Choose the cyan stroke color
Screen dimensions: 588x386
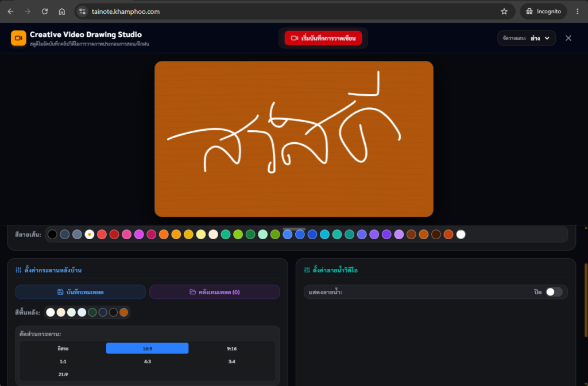pyautogui.click(x=325, y=235)
